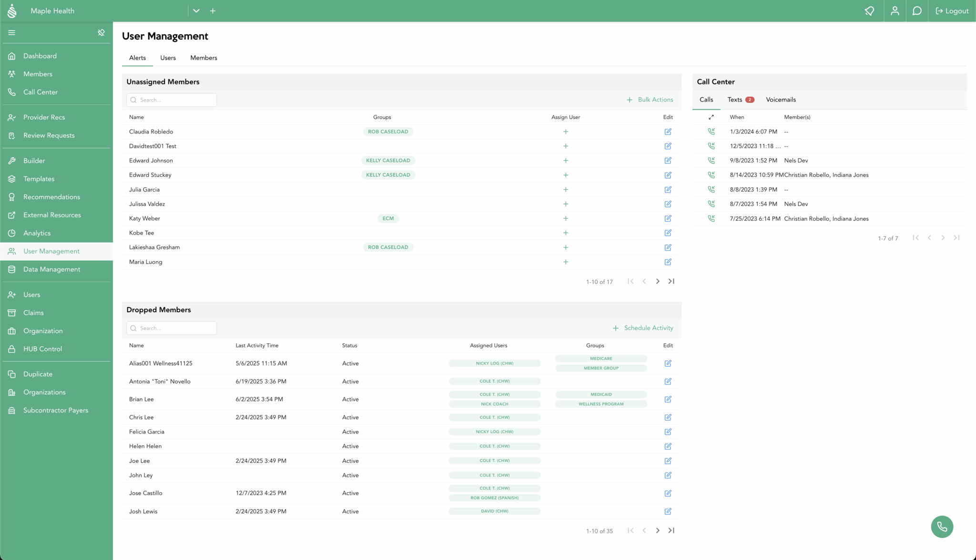This screenshot has height=560, width=976.
Task: Toggle the sidebar pin icon
Action: [x=101, y=32]
